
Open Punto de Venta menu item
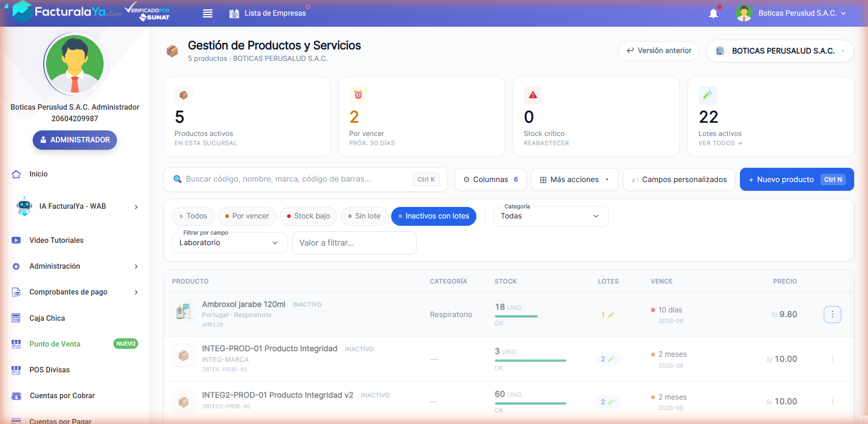55,344
